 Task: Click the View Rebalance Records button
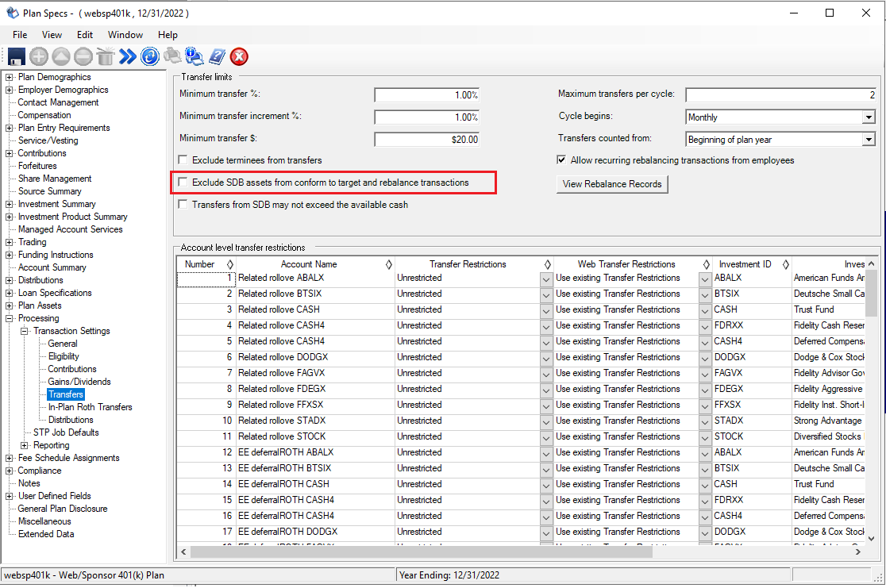pyautogui.click(x=612, y=184)
